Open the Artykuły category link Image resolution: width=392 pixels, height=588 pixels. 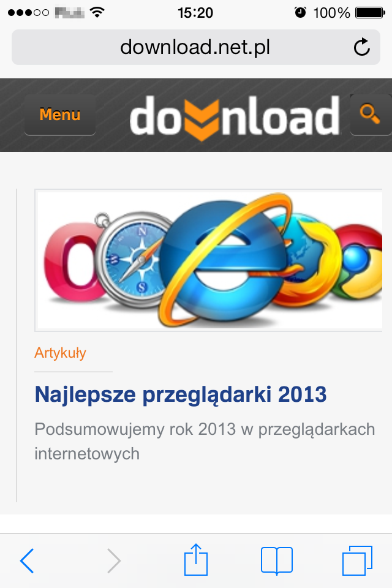61,353
